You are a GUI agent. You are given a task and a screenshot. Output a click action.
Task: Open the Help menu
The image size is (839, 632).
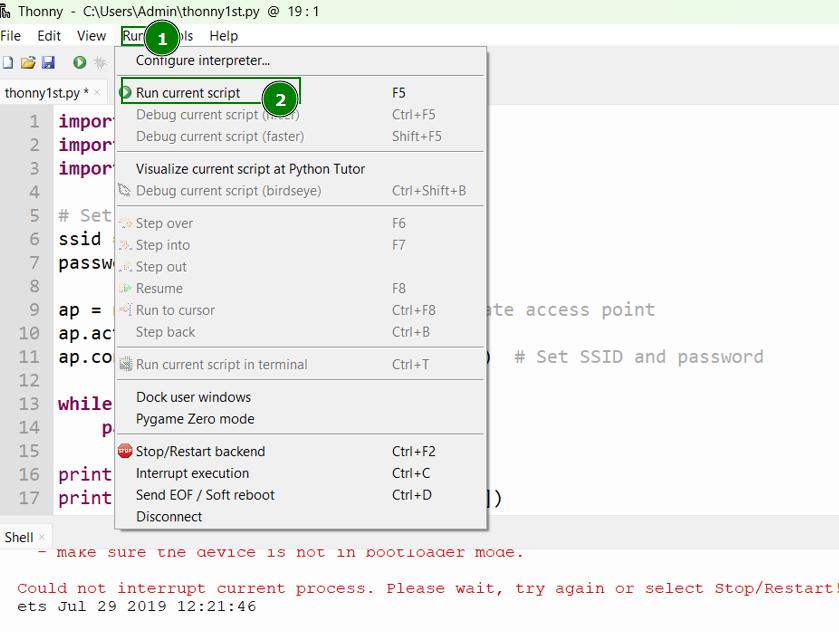pyautogui.click(x=223, y=36)
